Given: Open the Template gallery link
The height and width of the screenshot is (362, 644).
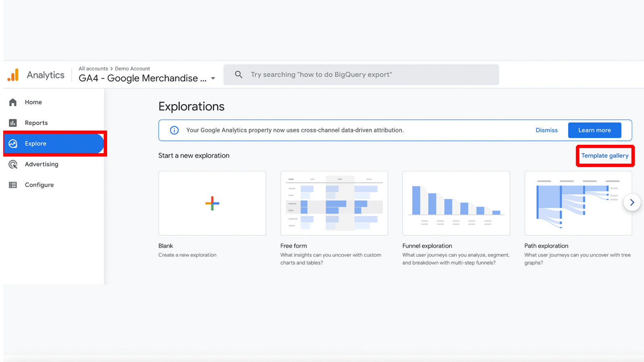Looking at the screenshot, I should point(605,156).
